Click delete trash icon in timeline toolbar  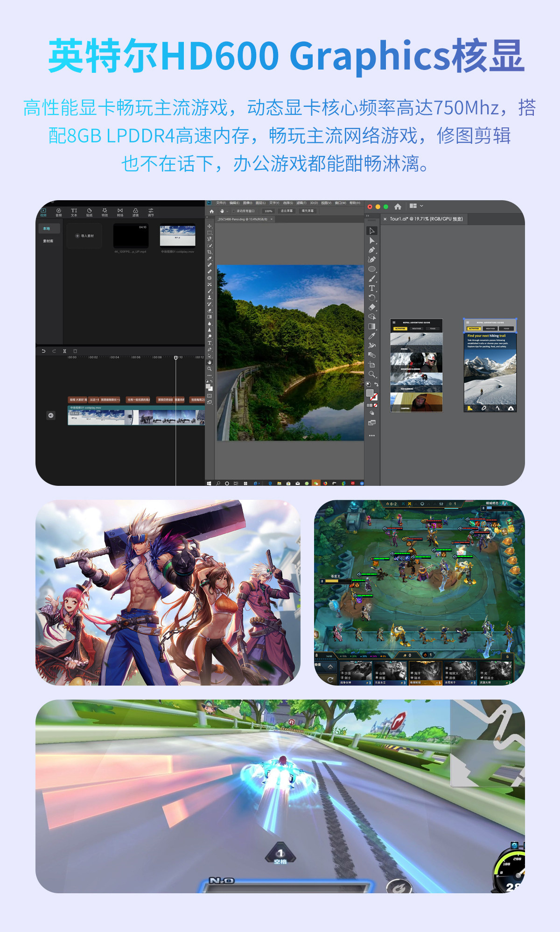[x=75, y=351]
